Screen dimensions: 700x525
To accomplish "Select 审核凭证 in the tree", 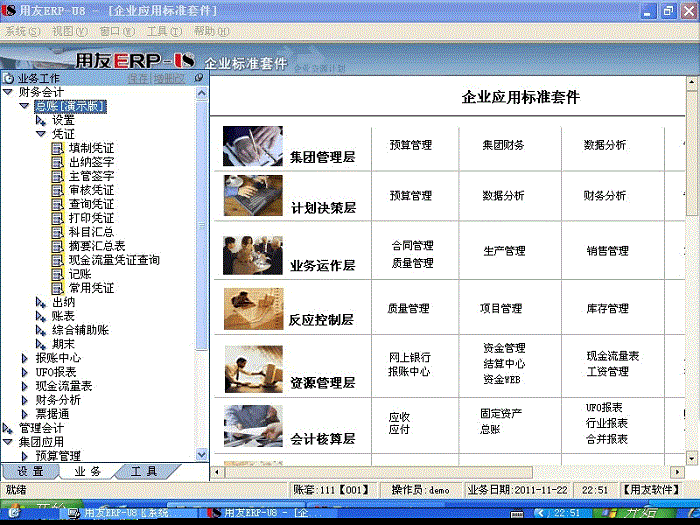I will click(92, 190).
